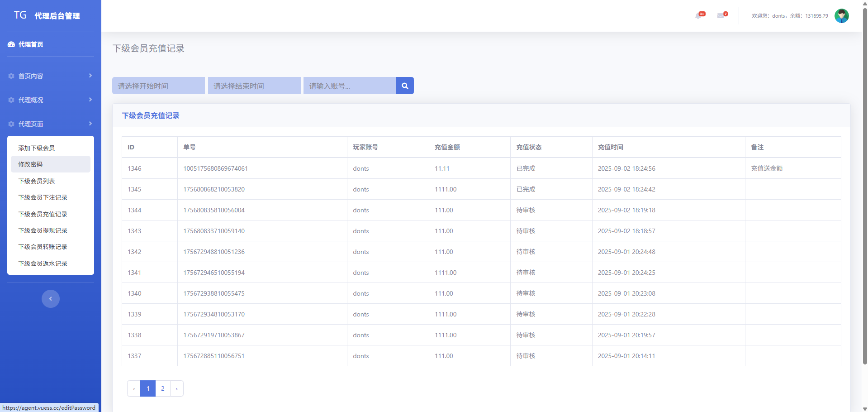Click the start time input field
This screenshot has height=412, width=868.
click(x=158, y=86)
